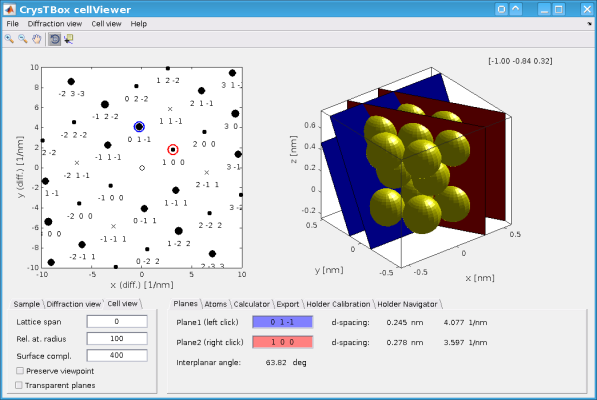Open the Sample tab

(27, 304)
